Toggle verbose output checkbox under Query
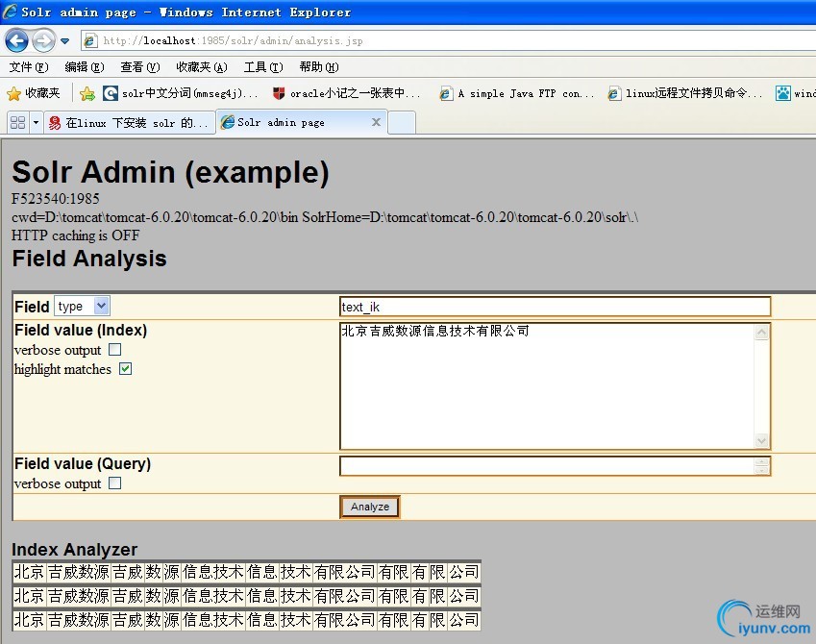The width and height of the screenshot is (816, 644). coord(115,483)
